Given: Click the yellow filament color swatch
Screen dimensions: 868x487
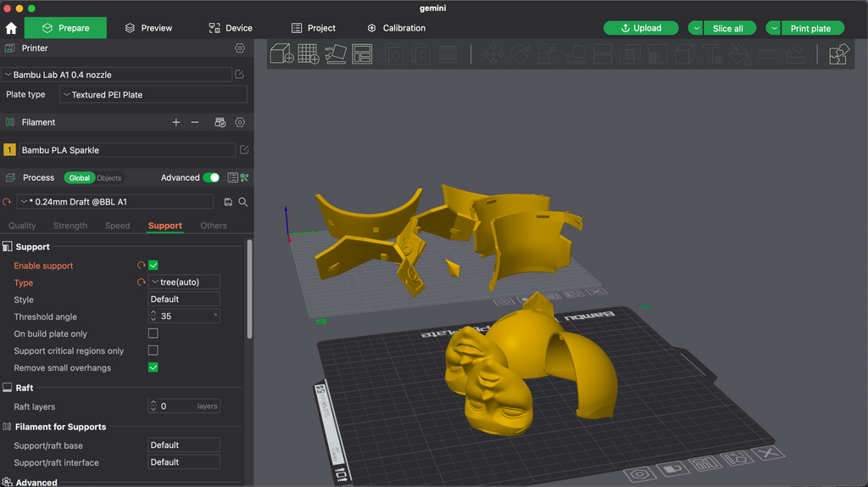Looking at the screenshot, I should click(x=9, y=149).
